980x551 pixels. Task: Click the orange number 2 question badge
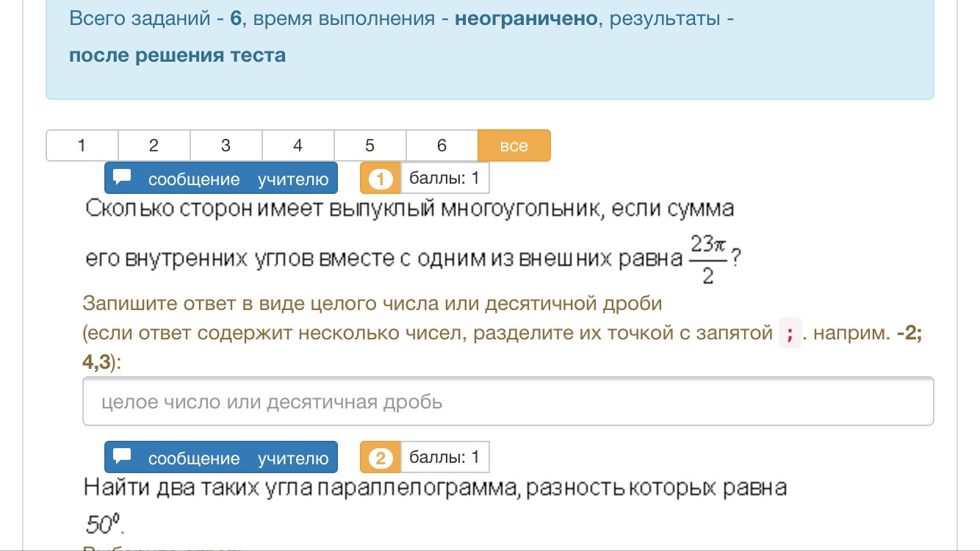pos(381,458)
